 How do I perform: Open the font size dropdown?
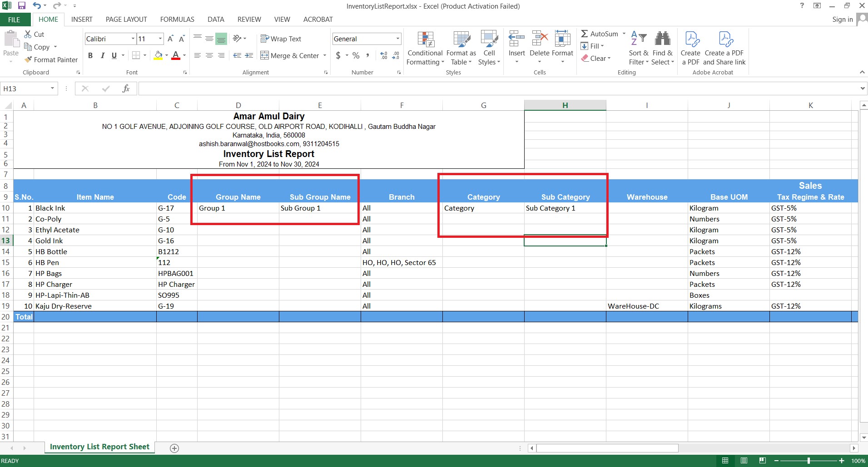tap(160, 39)
